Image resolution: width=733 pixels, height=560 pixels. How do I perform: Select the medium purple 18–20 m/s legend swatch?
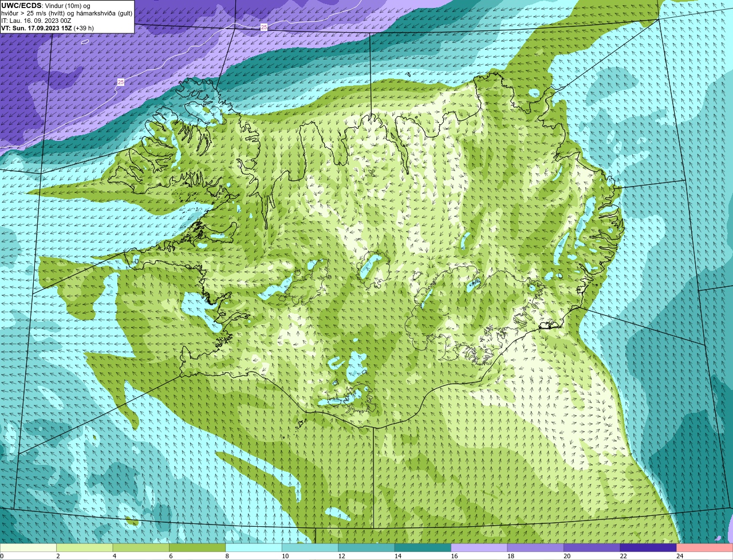tap(536, 548)
